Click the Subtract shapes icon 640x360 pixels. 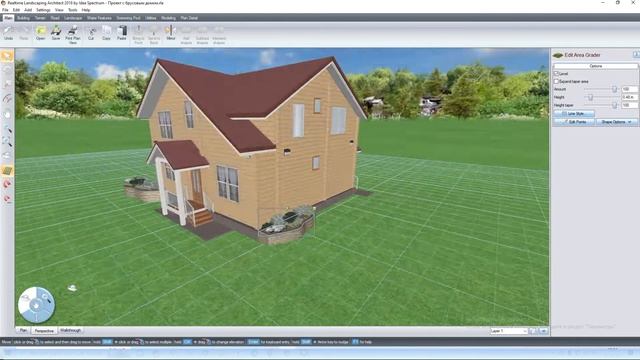point(202,34)
